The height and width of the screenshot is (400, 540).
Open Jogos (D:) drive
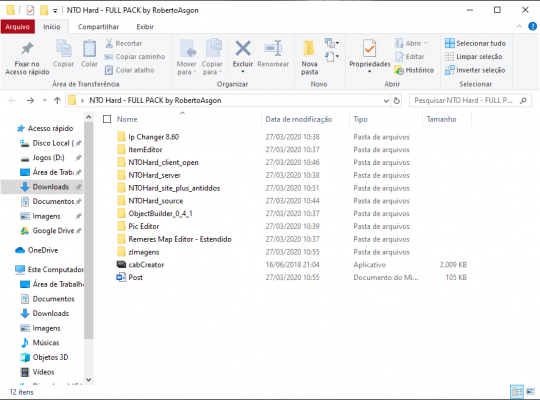(48, 157)
